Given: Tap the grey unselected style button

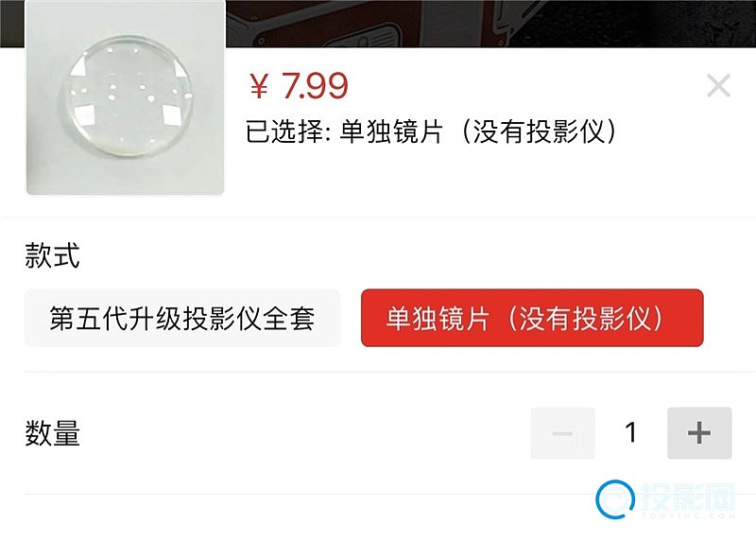Looking at the screenshot, I should coord(182,318).
